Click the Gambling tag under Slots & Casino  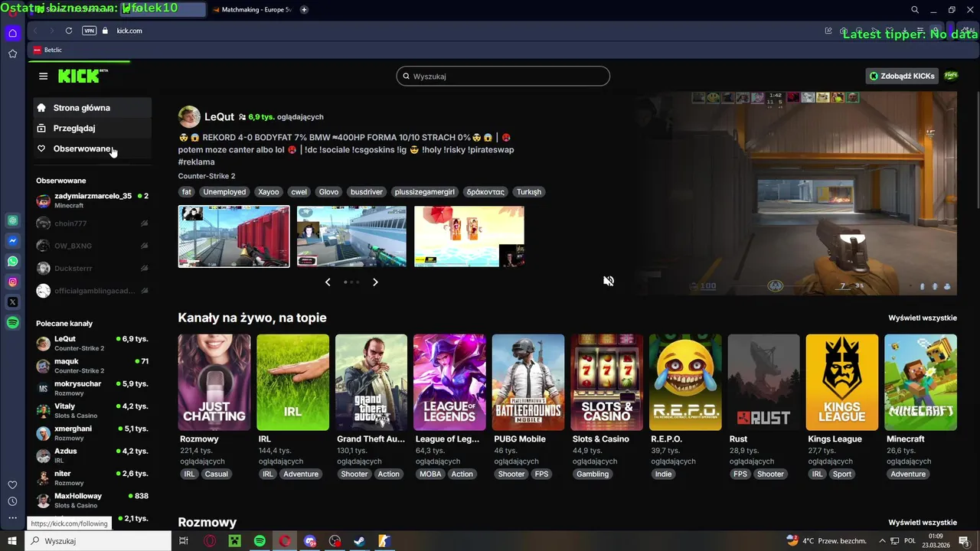593,474
